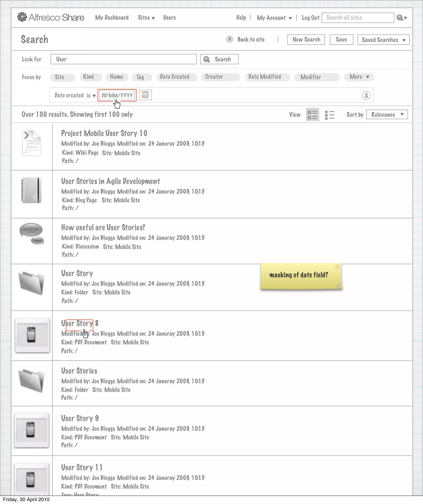423x504 pixels.
Task: Click the New Search button
Action: pyautogui.click(x=306, y=40)
